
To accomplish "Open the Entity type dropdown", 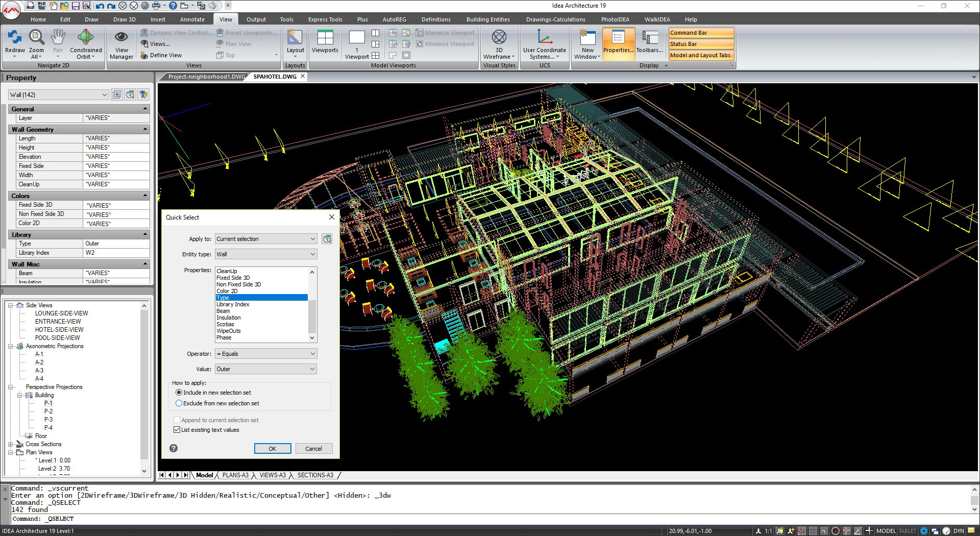I will click(x=265, y=254).
